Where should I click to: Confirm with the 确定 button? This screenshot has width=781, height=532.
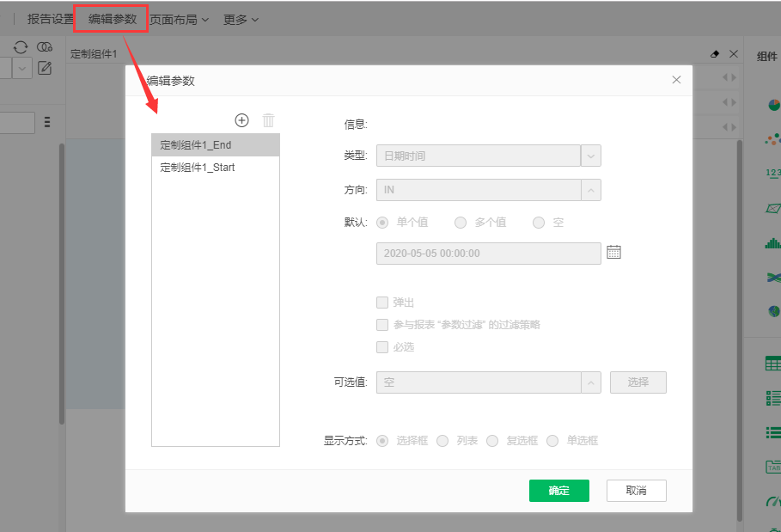point(558,491)
